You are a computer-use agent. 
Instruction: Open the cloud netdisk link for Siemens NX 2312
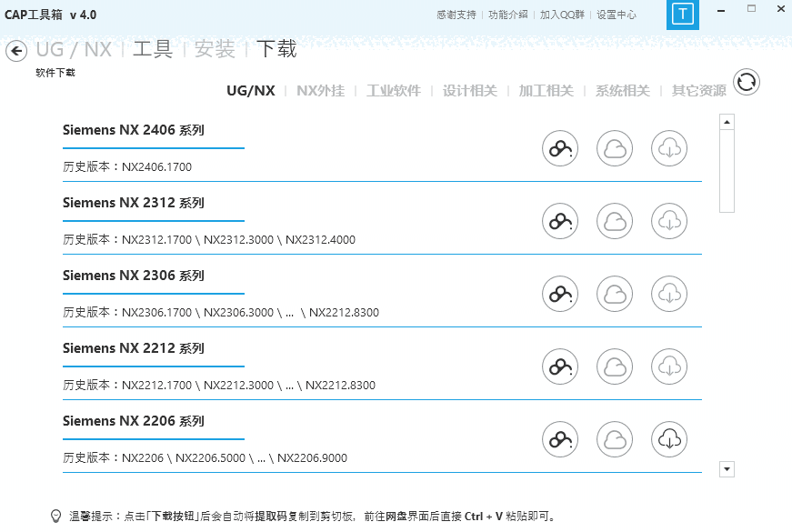point(614,221)
